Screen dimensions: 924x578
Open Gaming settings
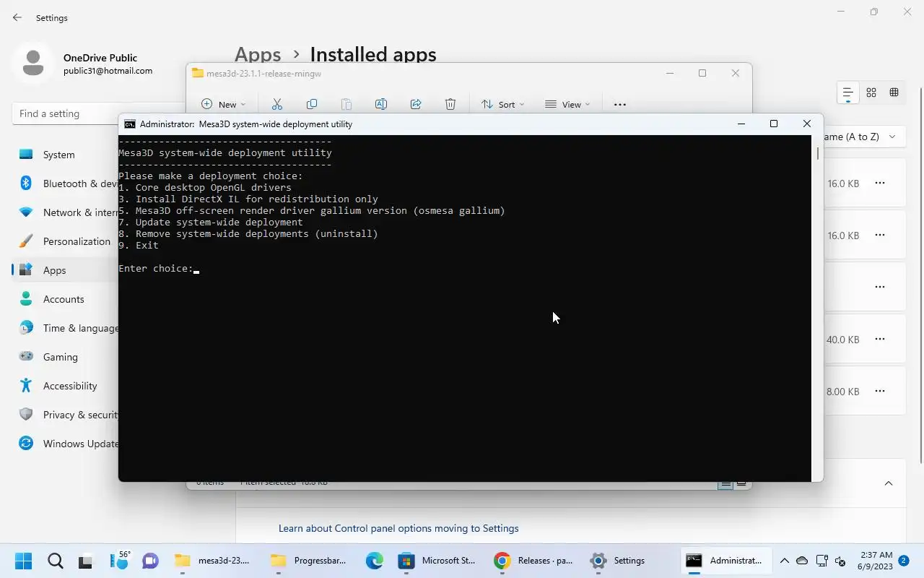point(65,357)
